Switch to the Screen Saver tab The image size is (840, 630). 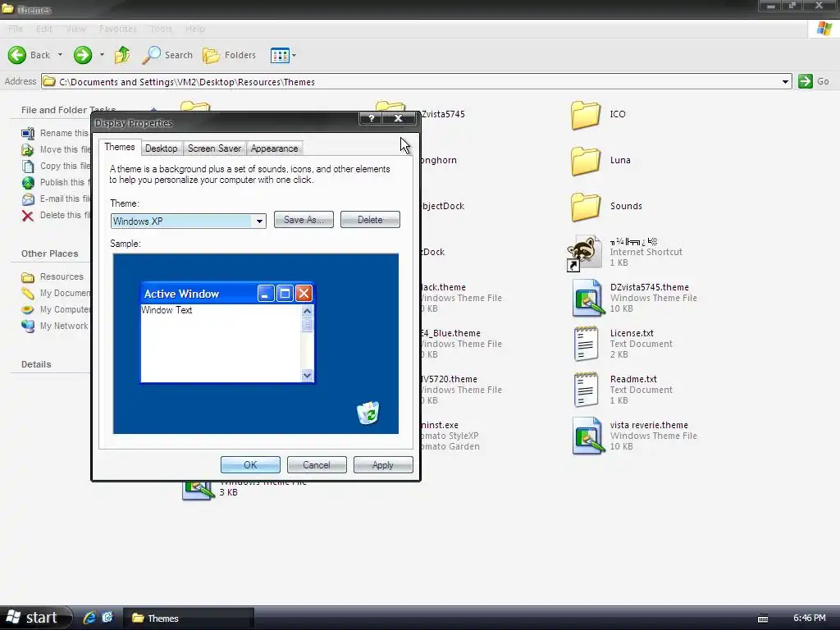tap(214, 148)
